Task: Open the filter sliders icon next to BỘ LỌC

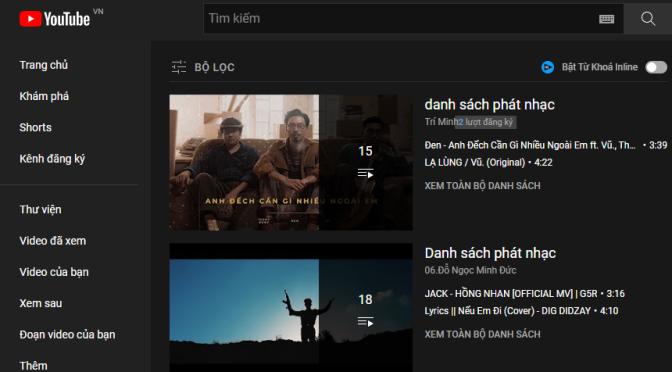Action: (179, 67)
